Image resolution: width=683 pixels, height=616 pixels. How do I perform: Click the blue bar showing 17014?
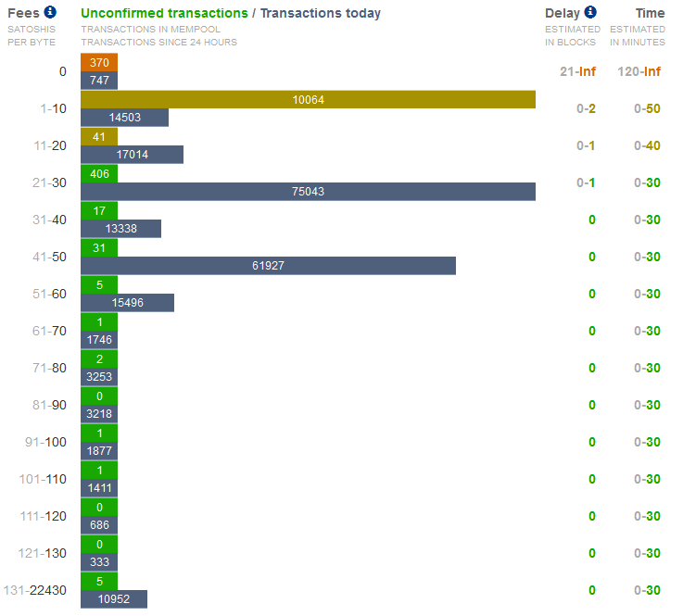(132, 155)
